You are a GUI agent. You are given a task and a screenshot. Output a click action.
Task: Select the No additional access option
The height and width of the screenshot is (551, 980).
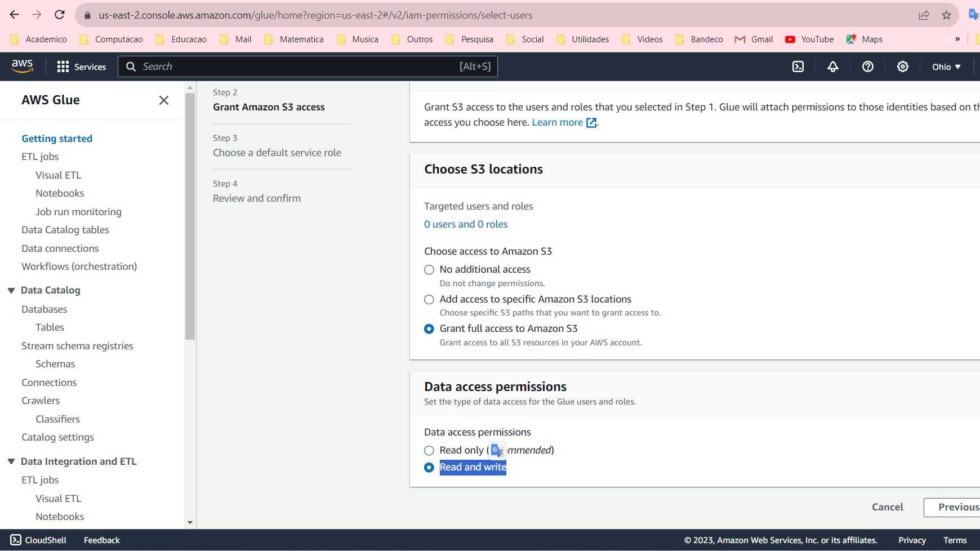click(429, 270)
